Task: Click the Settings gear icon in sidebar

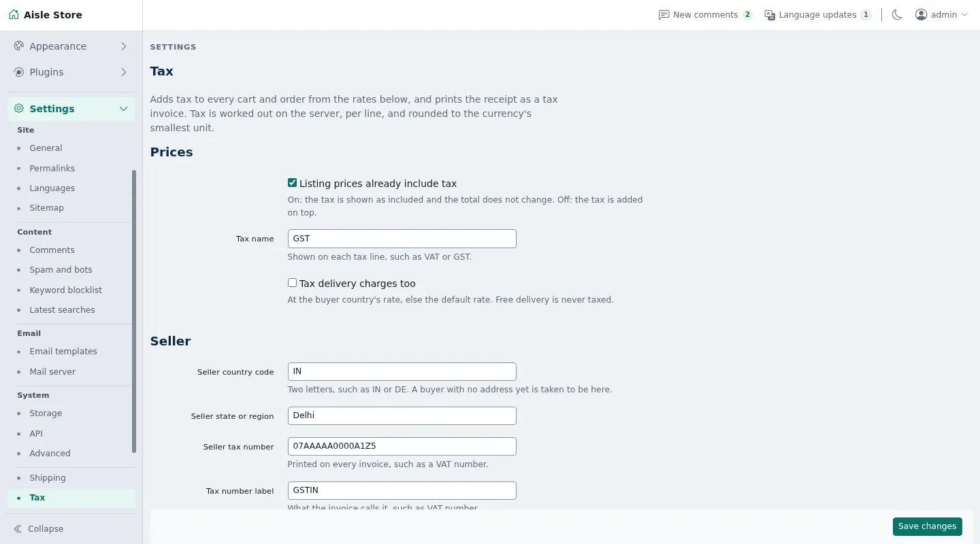Action: 19,109
